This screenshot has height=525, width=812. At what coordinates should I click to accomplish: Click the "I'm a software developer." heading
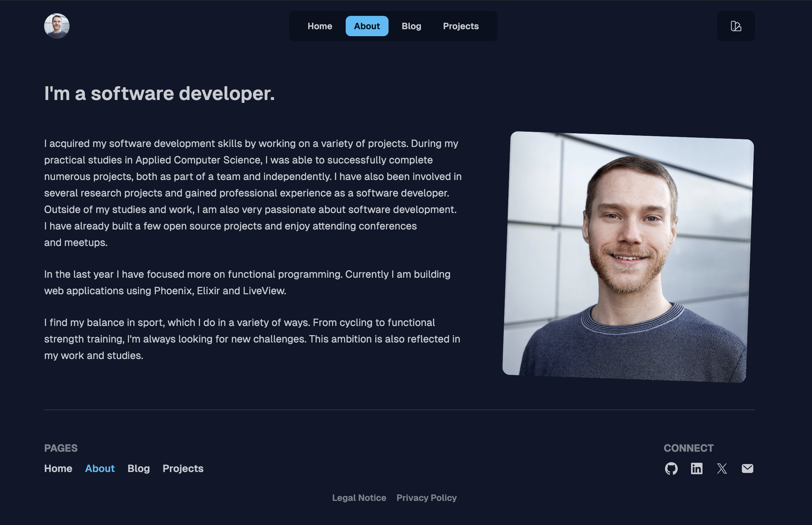(159, 93)
